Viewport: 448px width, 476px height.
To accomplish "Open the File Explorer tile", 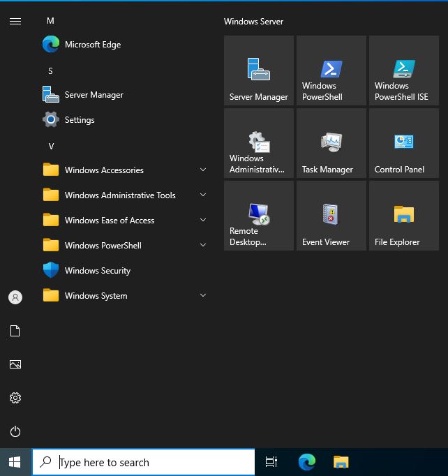I will point(404,216).
